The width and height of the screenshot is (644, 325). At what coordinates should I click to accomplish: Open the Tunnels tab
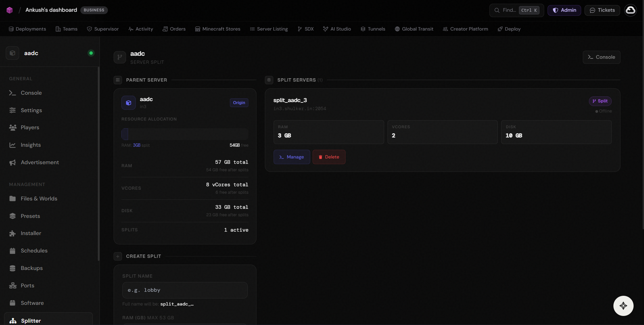(373, 29)
